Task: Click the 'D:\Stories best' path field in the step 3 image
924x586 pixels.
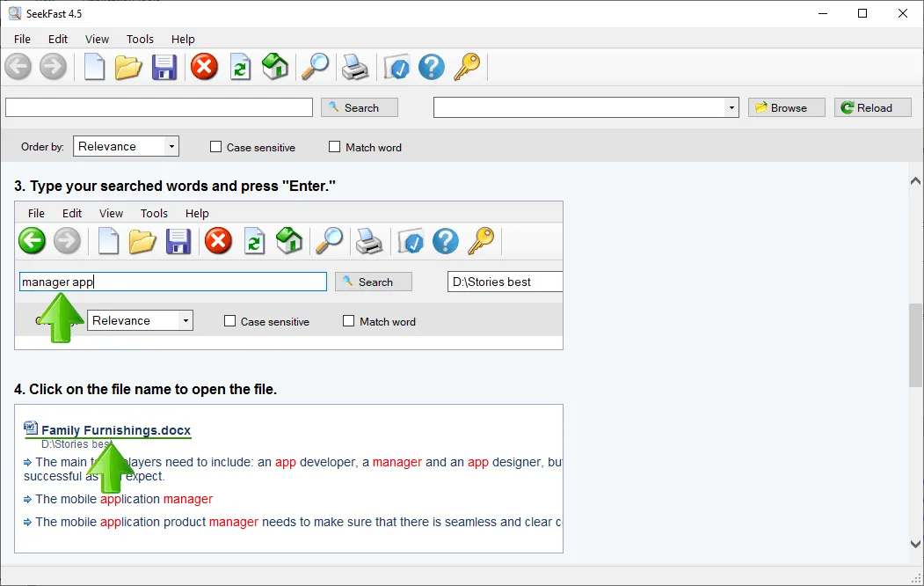Action: pos(505,282)
